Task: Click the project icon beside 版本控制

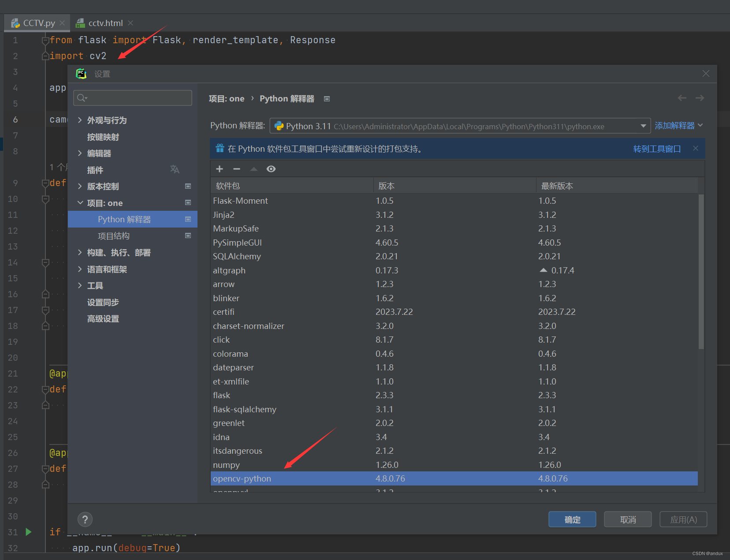Action: (x=188, y=186)
